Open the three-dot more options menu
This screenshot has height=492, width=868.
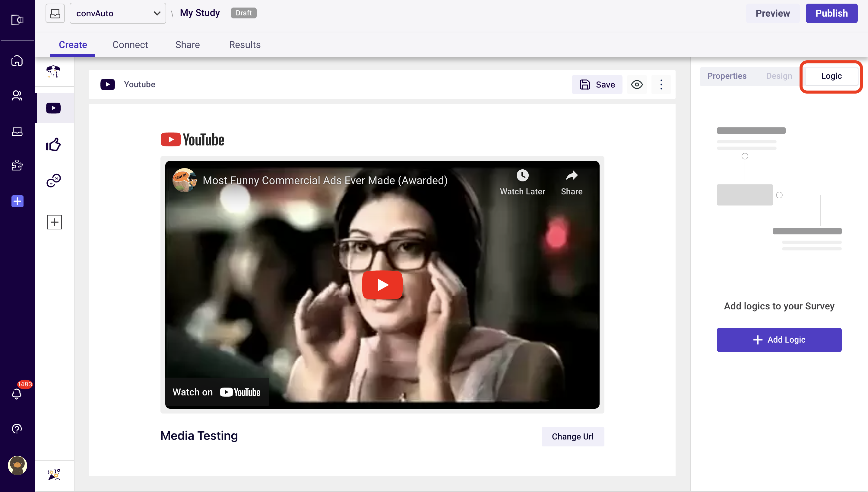coord(661,85)
